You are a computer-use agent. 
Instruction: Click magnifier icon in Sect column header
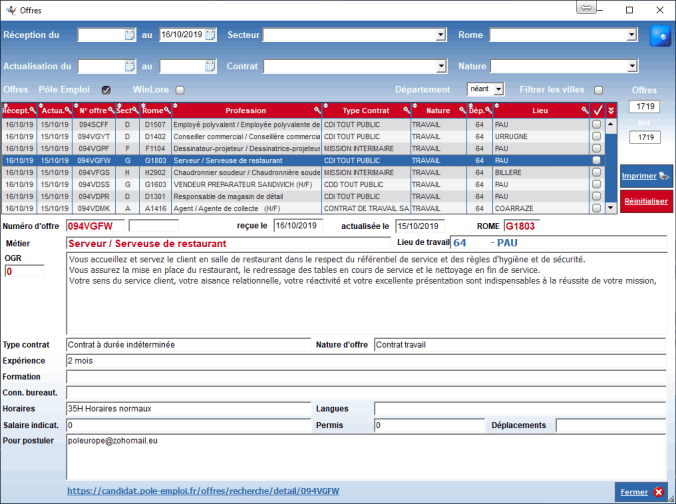tap(135, 110)
